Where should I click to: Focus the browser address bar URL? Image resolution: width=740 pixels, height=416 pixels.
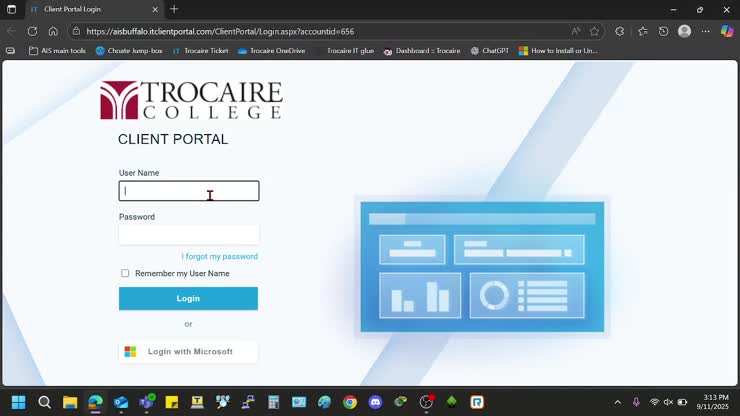pos(220,32)
